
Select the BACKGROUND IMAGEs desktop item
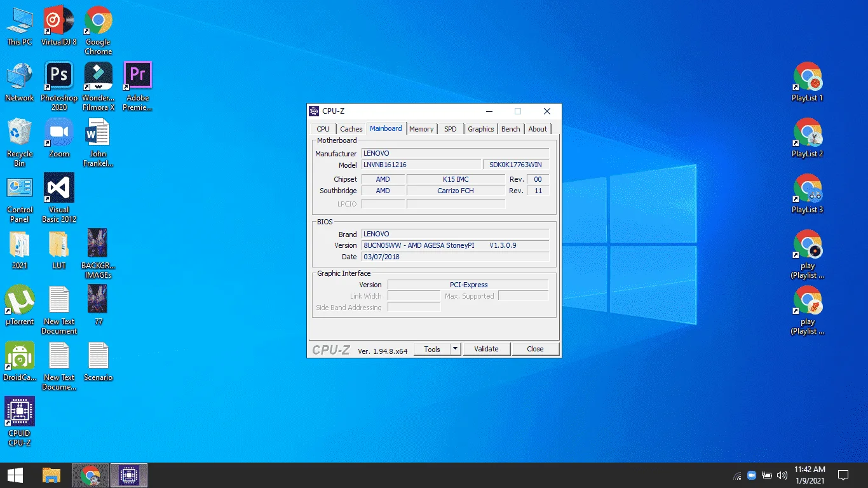click(x=98, y=255)
